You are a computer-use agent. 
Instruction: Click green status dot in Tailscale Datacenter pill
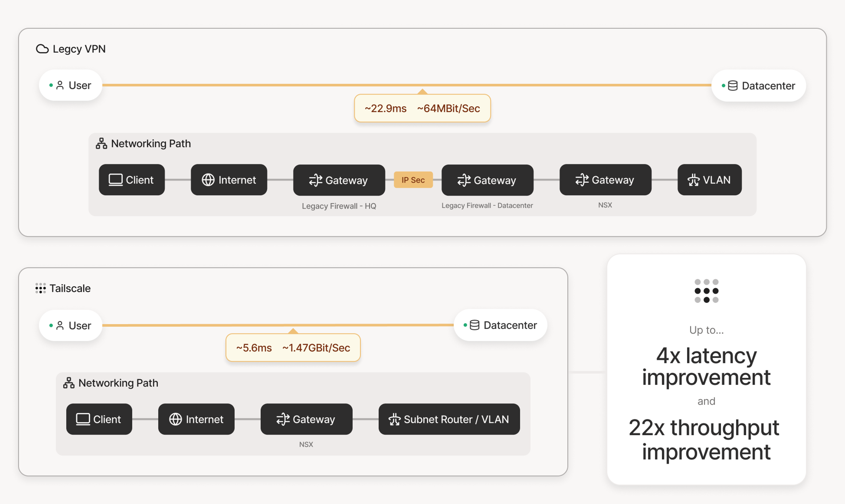(465, 325)
